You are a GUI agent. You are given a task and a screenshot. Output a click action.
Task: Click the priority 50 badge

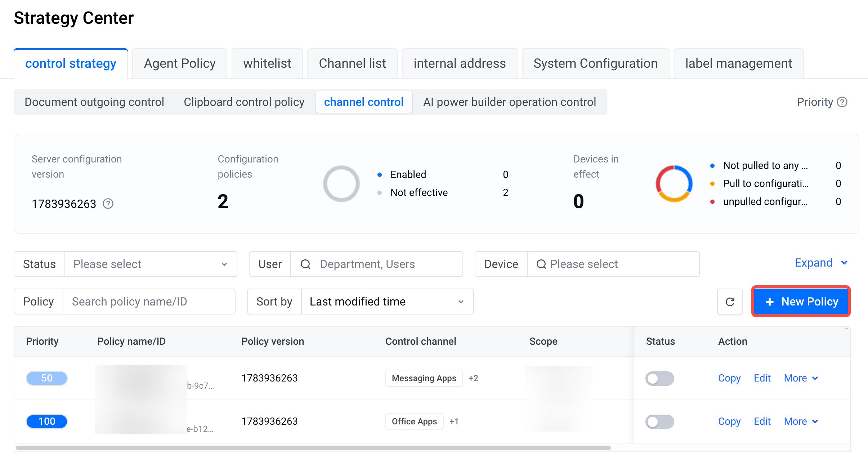click(47, 378)
